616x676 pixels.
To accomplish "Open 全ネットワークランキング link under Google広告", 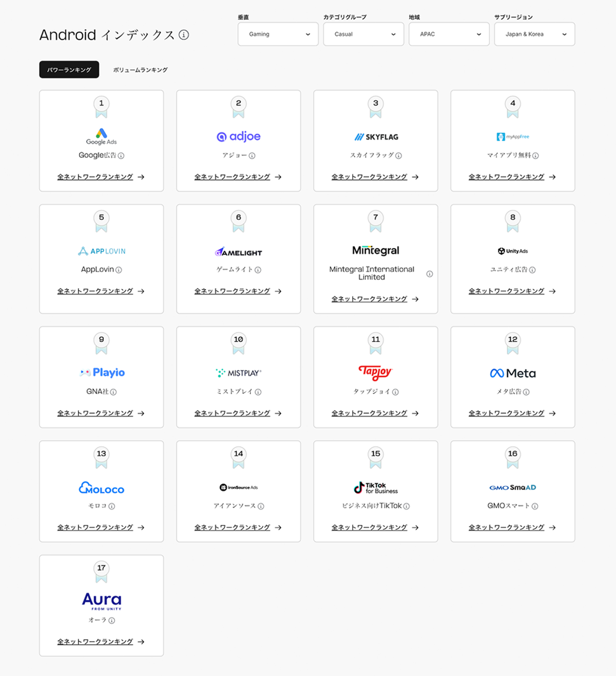I will [101, 177].
